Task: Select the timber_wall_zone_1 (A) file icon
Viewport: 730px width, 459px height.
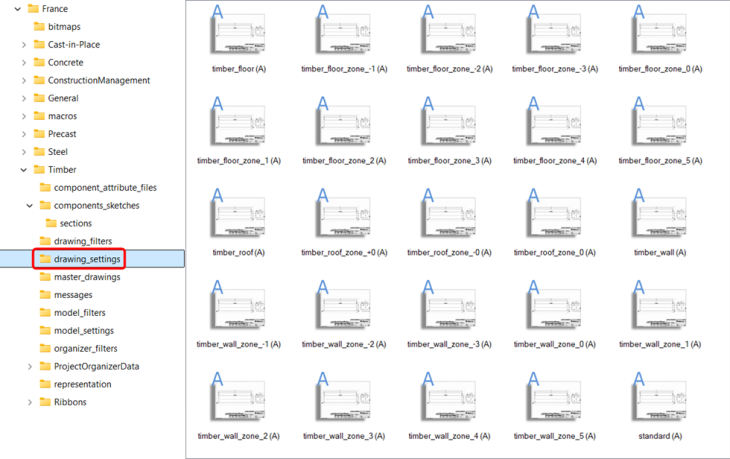Action: pos(659,305)
